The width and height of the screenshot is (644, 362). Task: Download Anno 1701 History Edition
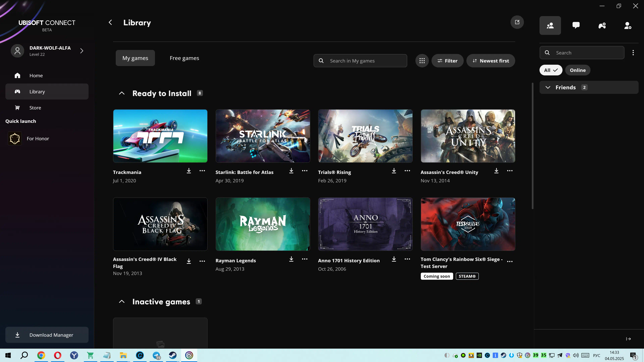click(394, 259)
